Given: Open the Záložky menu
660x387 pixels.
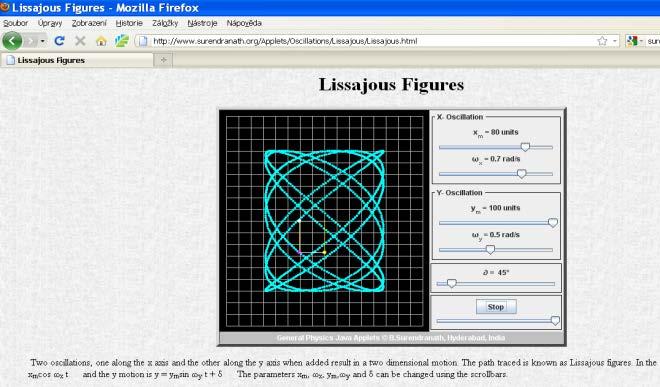Looking at the screenshot, I should click(x=165, y=23).
